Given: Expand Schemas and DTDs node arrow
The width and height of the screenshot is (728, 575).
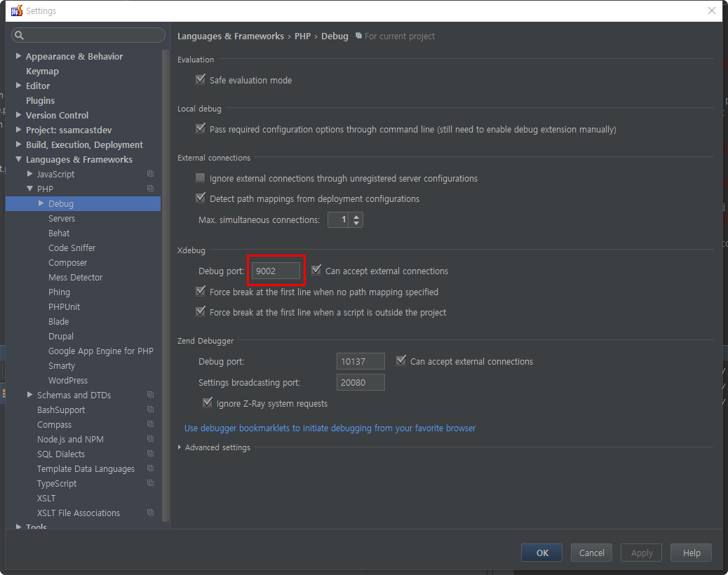Looking at the screenshot, I should click(29, 395).
